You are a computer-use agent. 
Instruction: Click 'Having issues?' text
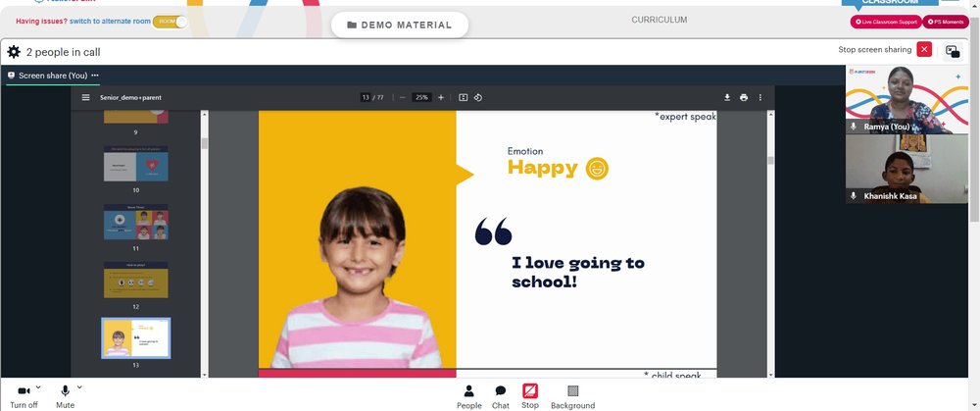tap(41, 22)
